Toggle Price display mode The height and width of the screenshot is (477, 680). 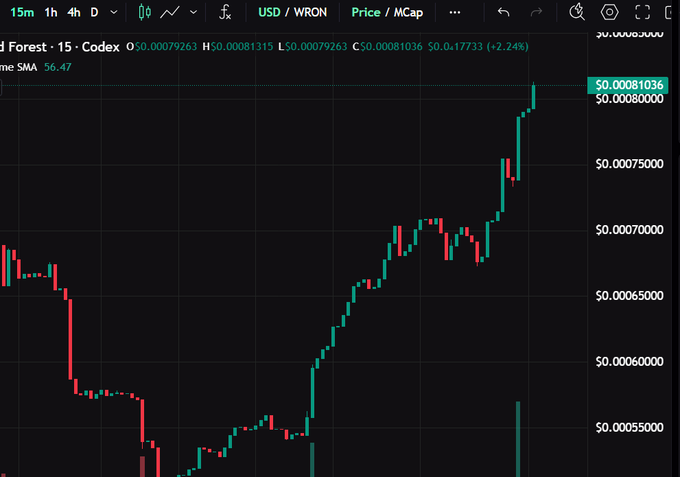pyautogui.click(x=366, y=13)
